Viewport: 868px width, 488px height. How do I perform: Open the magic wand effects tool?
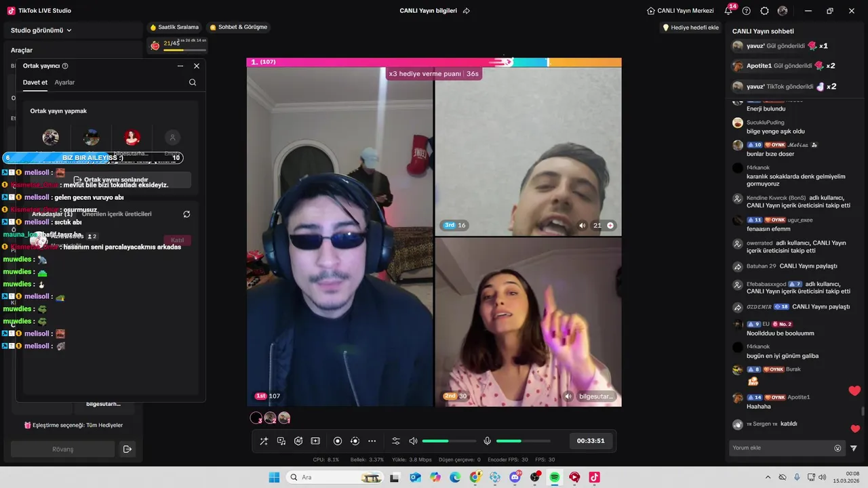pos(264,441)
